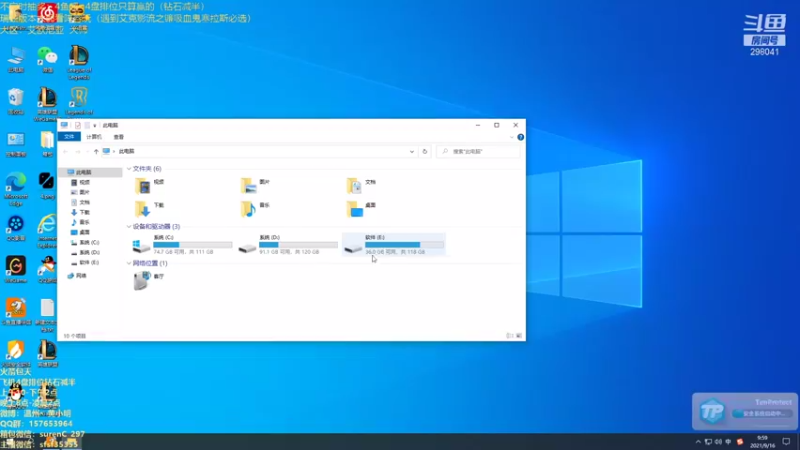Select the NetEase Cloud Music desktop icon
The width and height of the screenshot is (800, 450).
point(47,13)
